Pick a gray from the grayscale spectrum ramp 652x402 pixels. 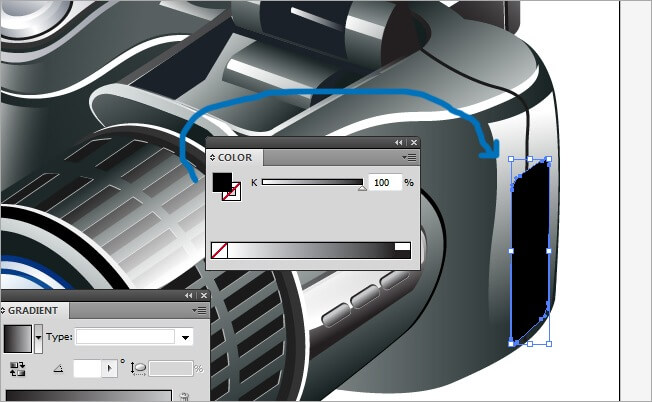(311, 251)
